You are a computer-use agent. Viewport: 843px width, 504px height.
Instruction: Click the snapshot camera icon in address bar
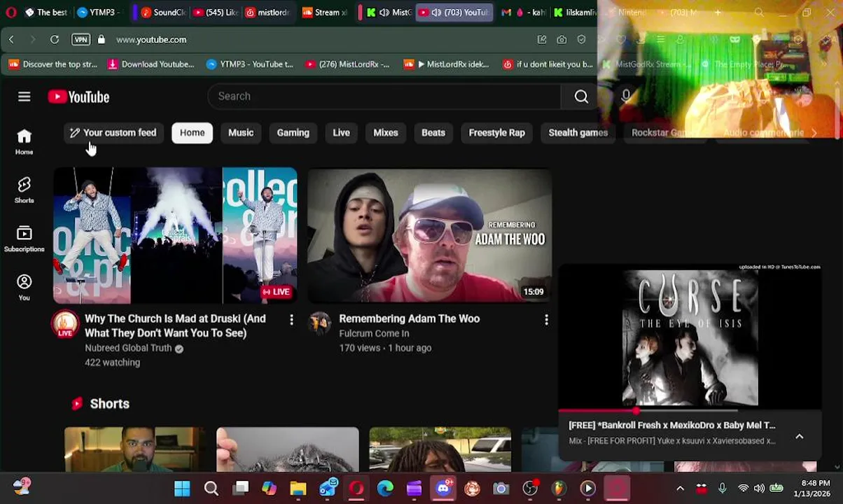click(x=562, y=40)
